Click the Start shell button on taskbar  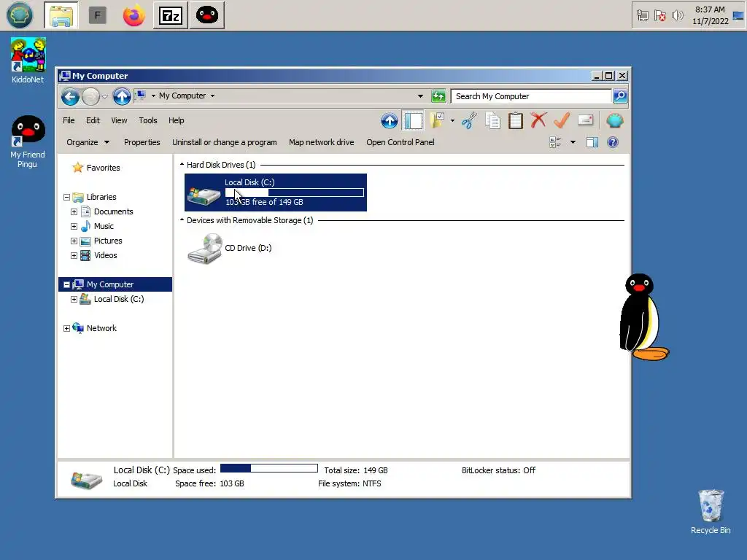point(20,15)
